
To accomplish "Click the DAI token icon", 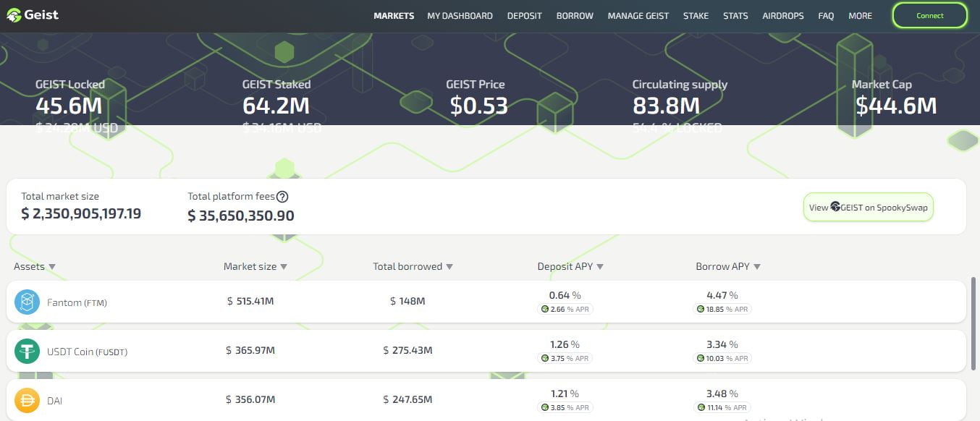I will point(27,399).
